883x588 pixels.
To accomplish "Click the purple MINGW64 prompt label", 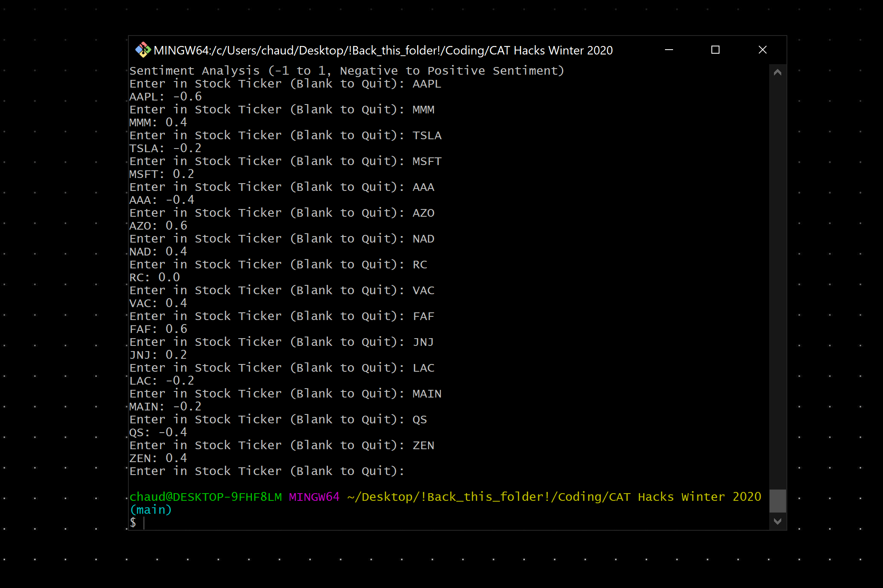I will 314,497.
